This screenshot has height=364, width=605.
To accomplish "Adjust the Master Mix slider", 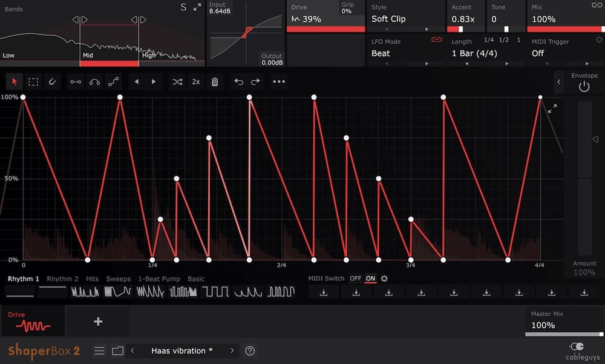I will [x=564, y=334].
